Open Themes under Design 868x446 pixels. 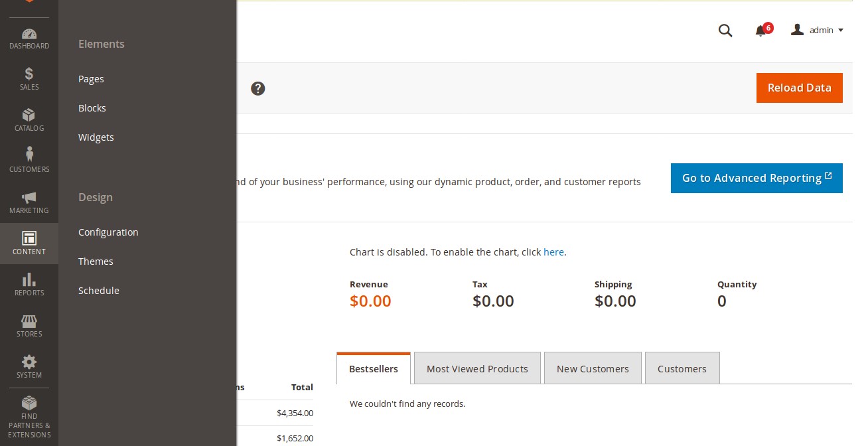(x=96, y=261)
